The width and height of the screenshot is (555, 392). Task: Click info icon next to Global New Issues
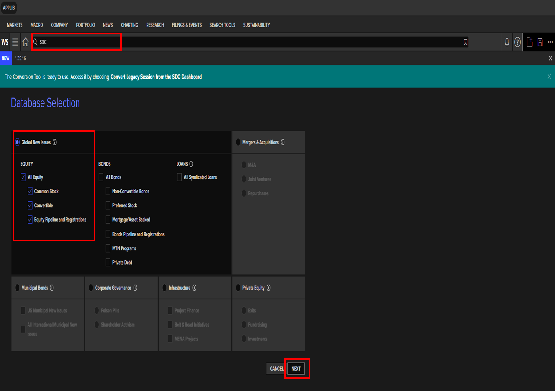point(55,142)
